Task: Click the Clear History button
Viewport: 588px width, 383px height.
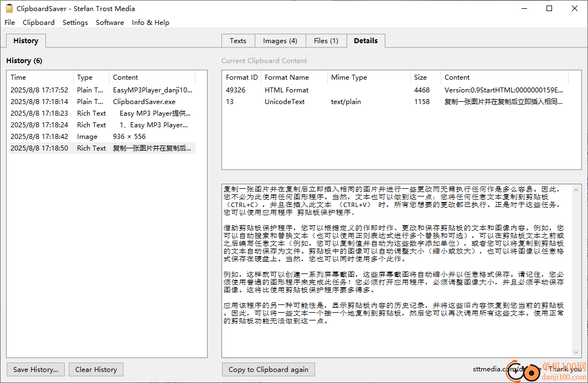Action: coord(96,370)
